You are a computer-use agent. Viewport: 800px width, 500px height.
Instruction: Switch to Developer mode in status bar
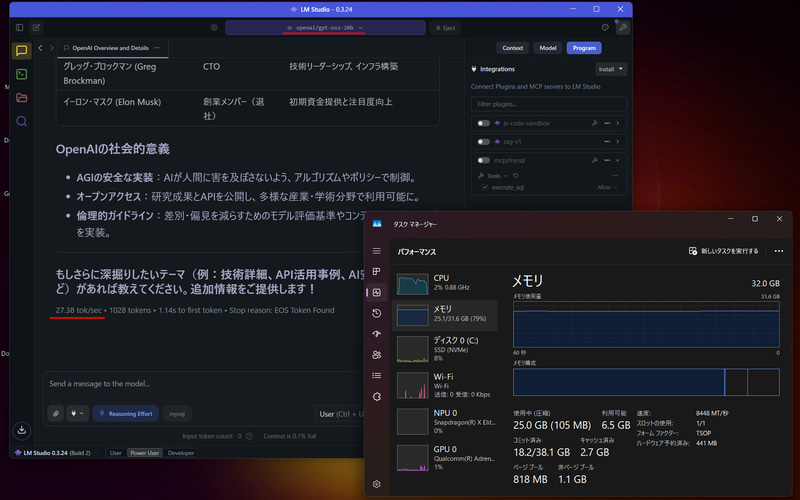click(181, 453)
